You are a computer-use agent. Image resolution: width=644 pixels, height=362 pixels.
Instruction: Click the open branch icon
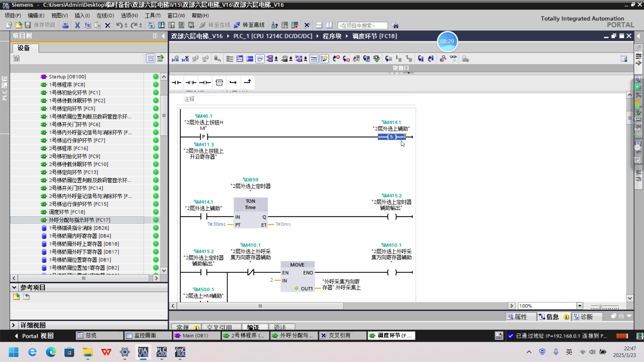pos(233,82)
